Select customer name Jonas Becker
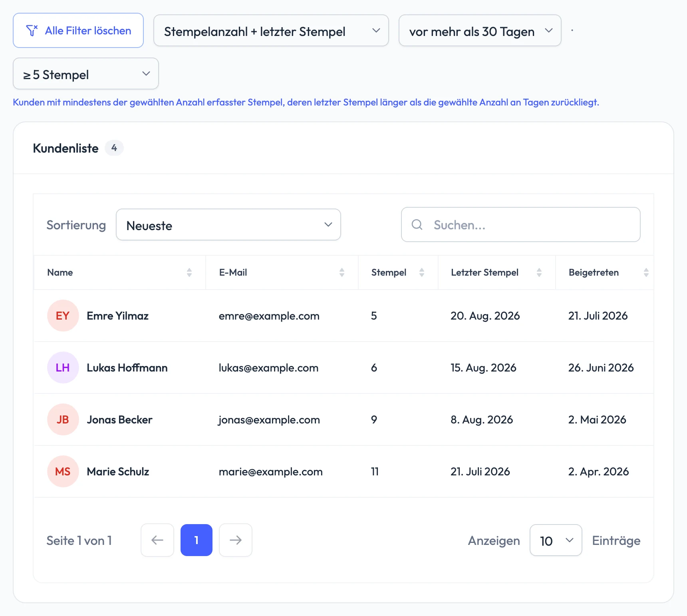The width and height of the screenshot is (687, 616). point(120,419)
